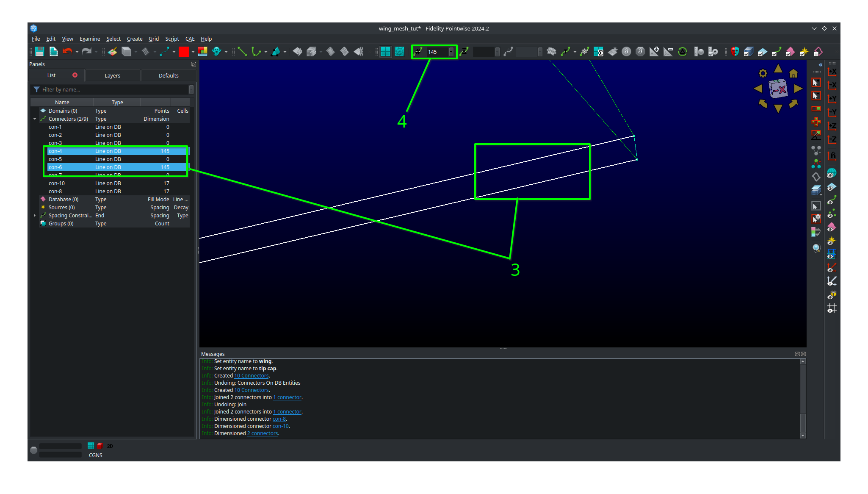Click the red color swatch in toolbar
Viewport: 868px width, 494px height.
(183, 51)
